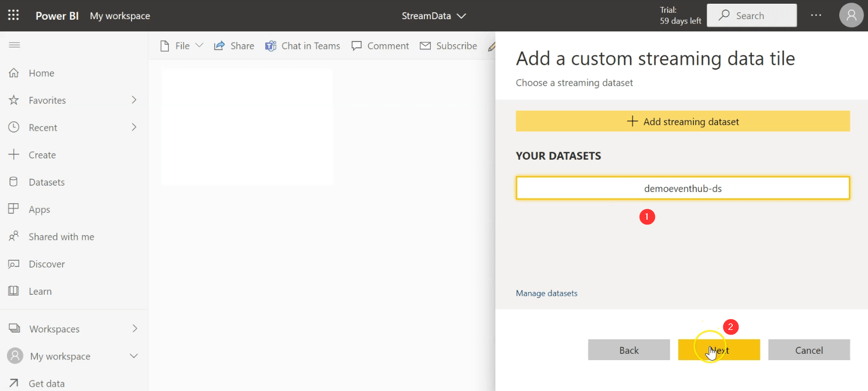Click Add streaming dataset button
The width and height of the screenshot is (868, 391).
click(683, 121)
